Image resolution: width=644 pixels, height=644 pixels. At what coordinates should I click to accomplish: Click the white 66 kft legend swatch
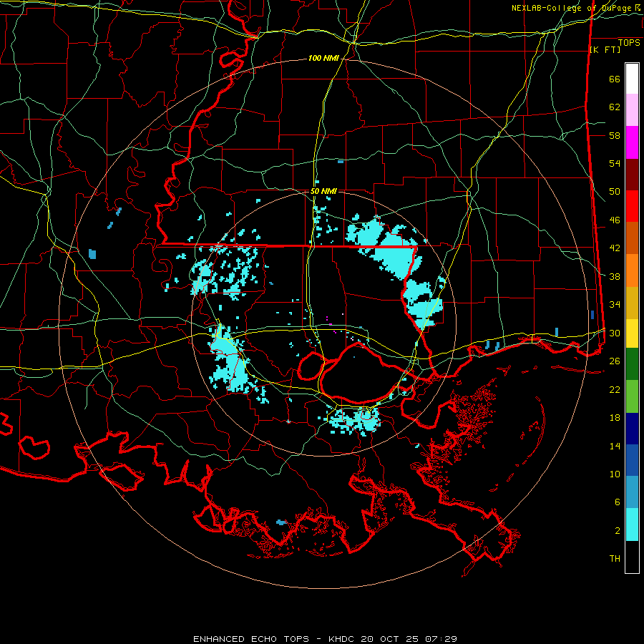coord(632,79)
